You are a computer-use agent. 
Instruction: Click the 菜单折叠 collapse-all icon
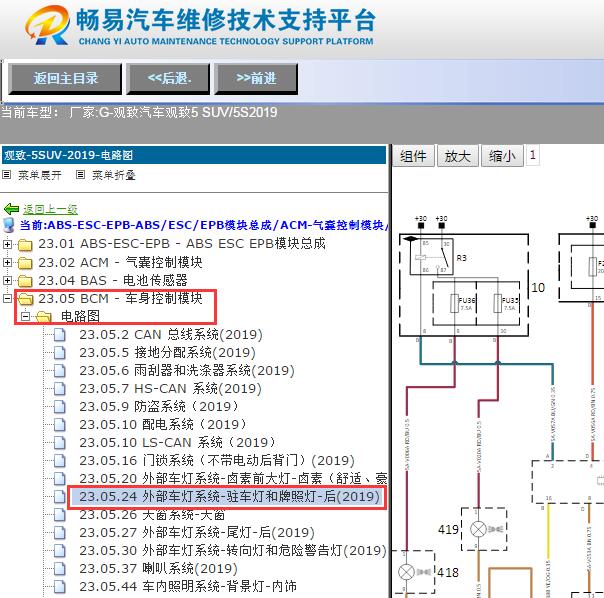tap(80, 175)
